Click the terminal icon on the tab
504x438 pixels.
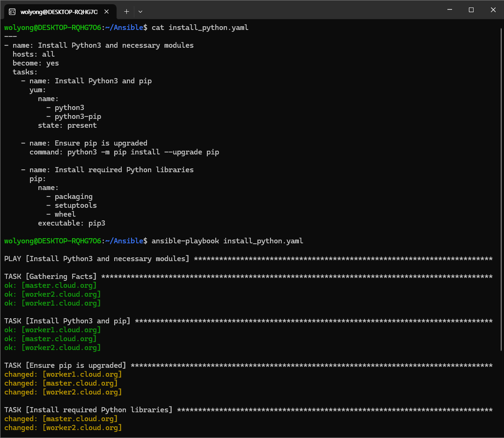[12, 11]
